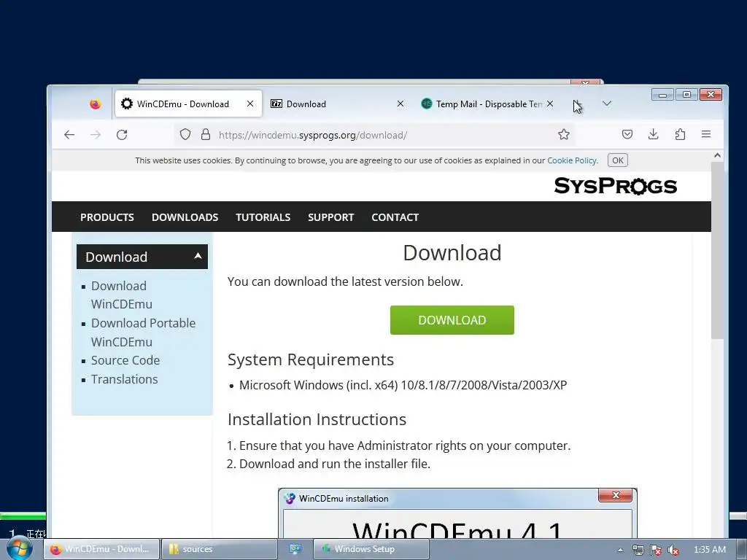Switch to the 7-Zip Download tab
The height and width of the screenshot is (560, 747).
(x=337, y=104)
